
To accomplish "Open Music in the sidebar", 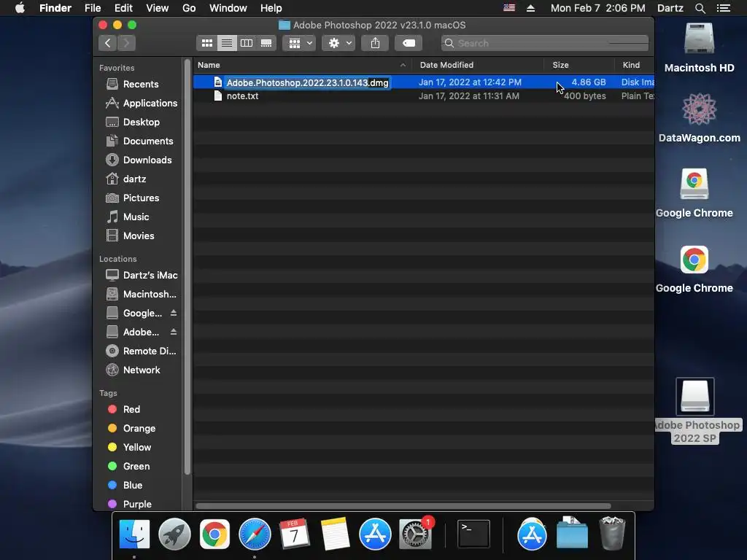I will 127,217.
